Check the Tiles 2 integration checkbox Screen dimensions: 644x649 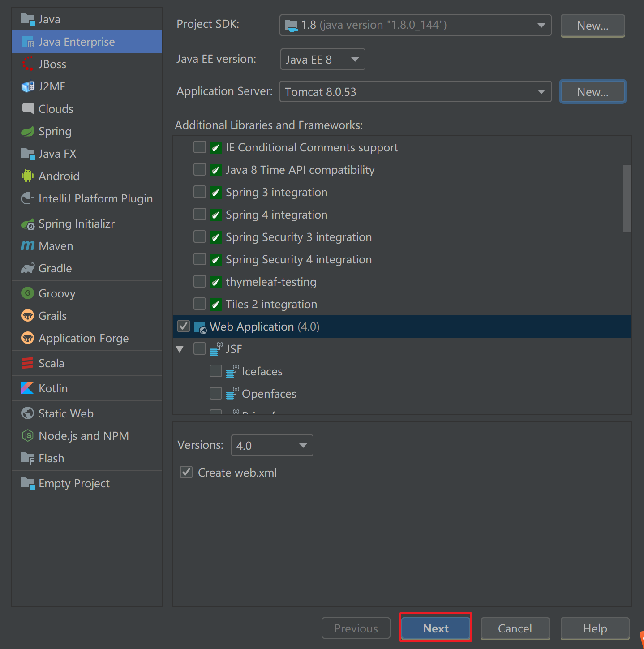[200, 304]
